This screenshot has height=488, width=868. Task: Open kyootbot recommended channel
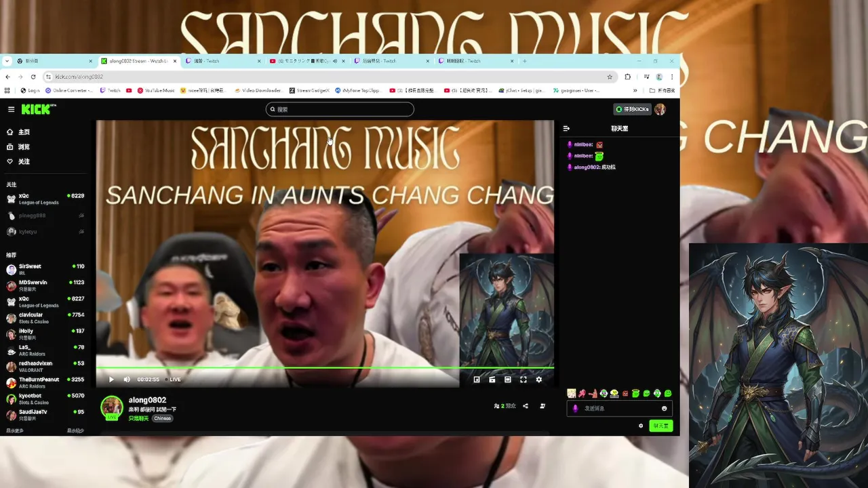tap(45, 399)
